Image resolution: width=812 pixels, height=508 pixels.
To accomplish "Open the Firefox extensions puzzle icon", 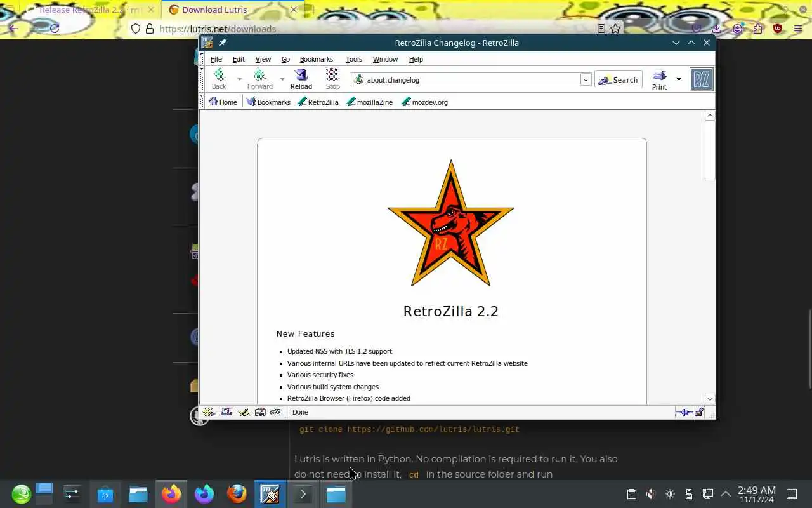I will (757, 29).
